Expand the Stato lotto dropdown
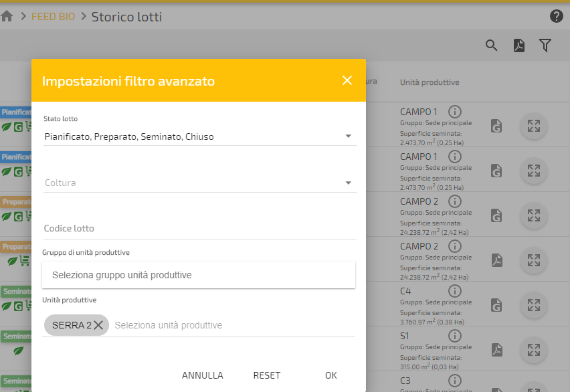Viewport: 570px width, 392px height. [348, 136]
